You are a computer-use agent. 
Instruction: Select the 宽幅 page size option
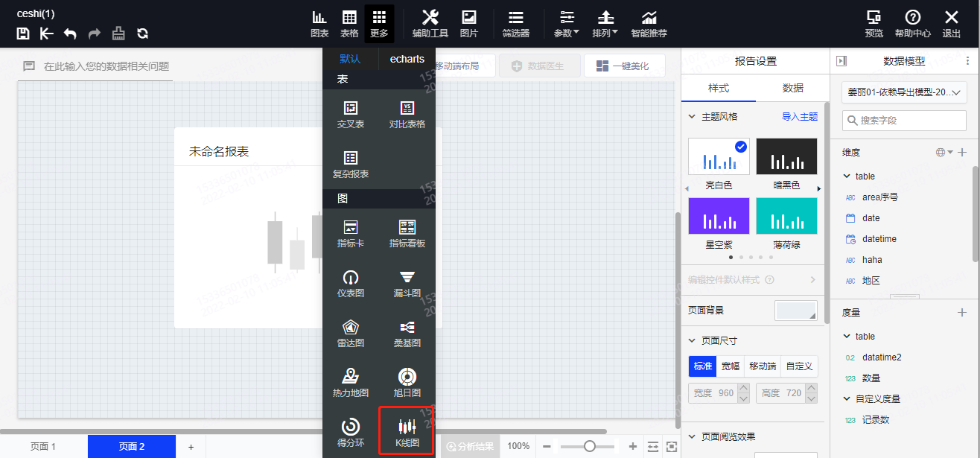click(x=731, y=366)
